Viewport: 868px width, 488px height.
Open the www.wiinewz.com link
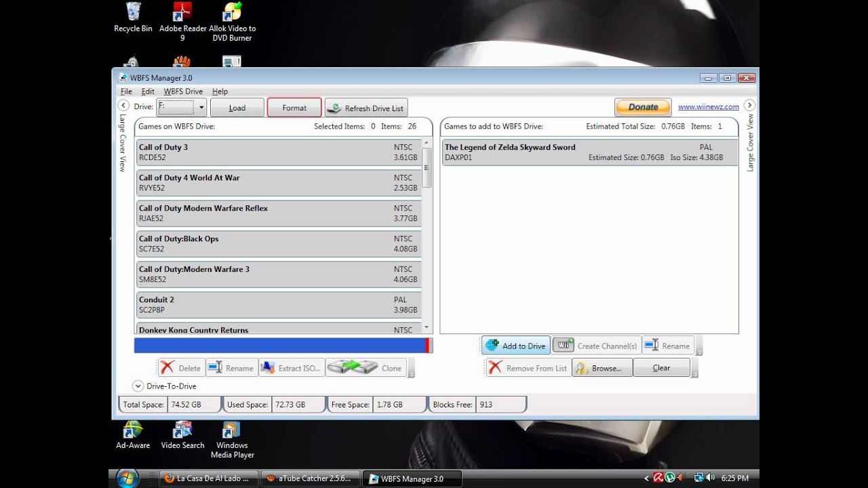point(709,107)
